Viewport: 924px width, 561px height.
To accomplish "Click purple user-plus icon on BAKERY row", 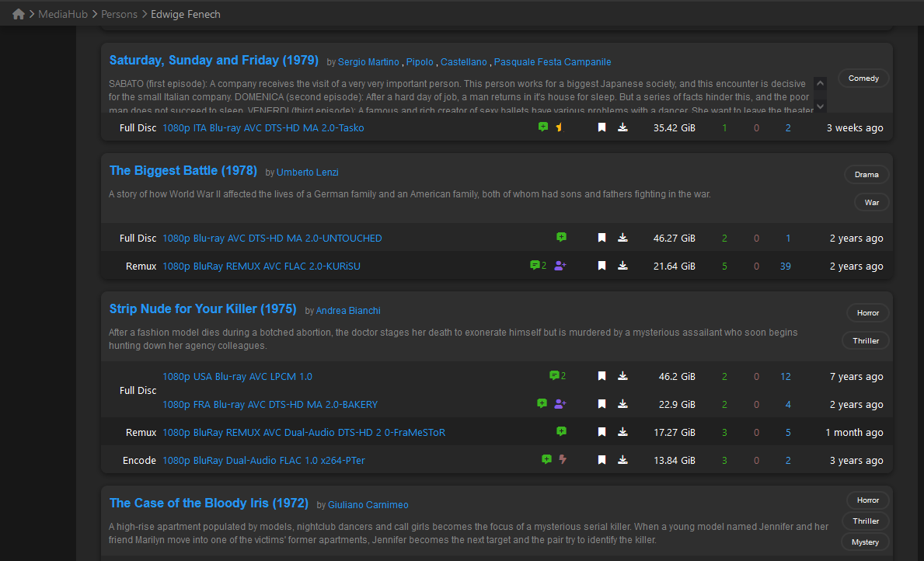I will (x=560, y=404).
